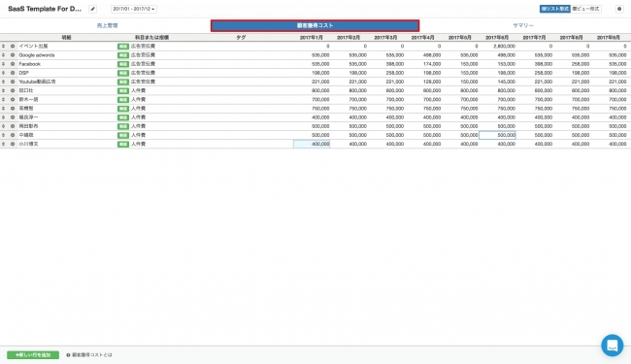Click the reorder handle for 福良淳一 row
631x364 pixels.
4,117
